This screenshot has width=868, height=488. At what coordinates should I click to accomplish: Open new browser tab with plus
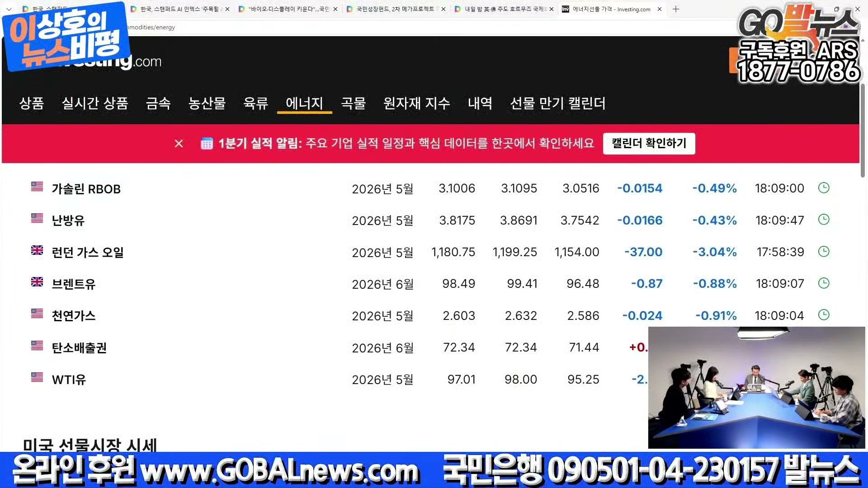(x=676, y=9)
